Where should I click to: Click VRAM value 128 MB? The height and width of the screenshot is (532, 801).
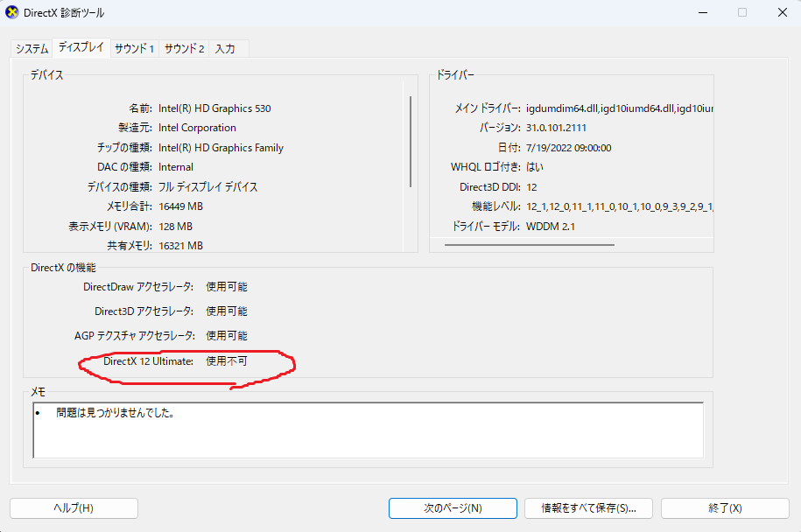[175, 226]
